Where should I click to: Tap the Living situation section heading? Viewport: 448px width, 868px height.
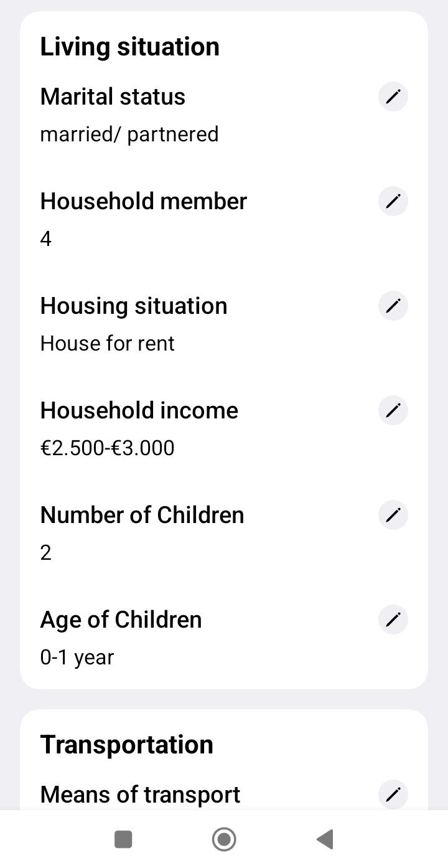click(x=129, y=47)
